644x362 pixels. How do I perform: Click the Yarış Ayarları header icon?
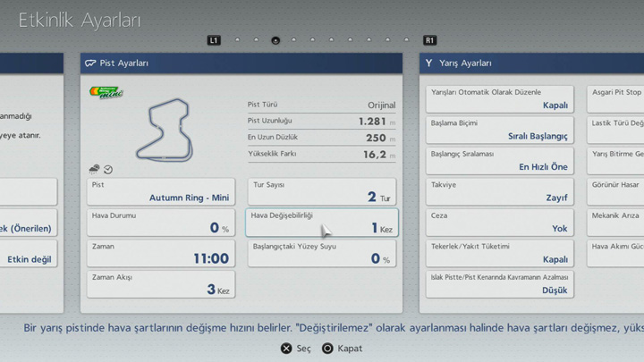click(x=429, y=63)
